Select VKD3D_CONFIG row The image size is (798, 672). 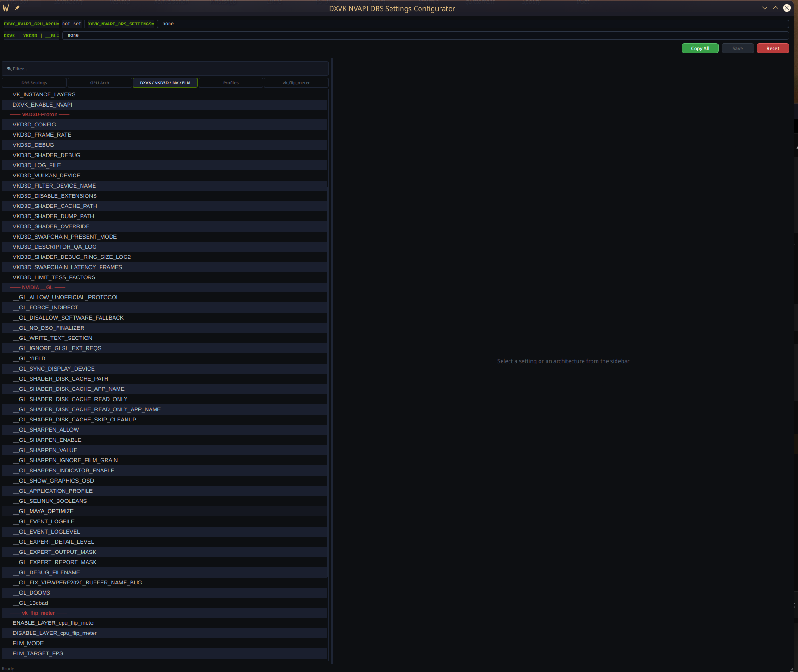(164, 125)
